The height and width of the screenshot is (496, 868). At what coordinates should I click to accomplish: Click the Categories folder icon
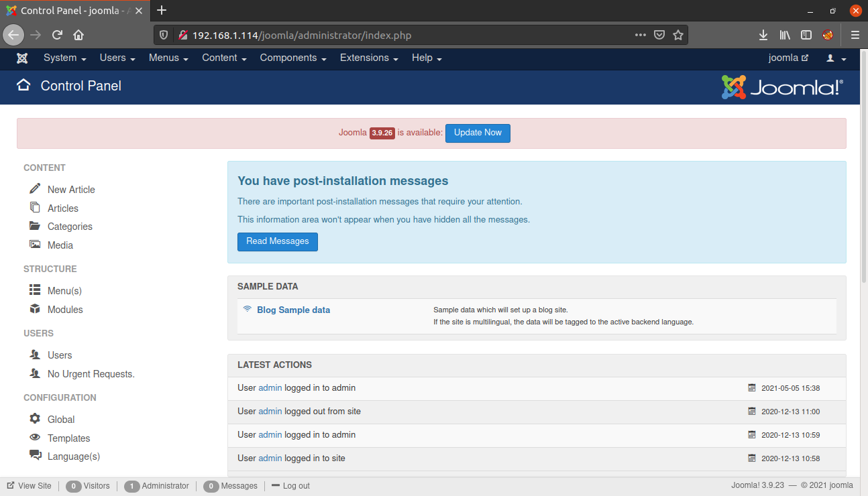click(x=35, y=226)
